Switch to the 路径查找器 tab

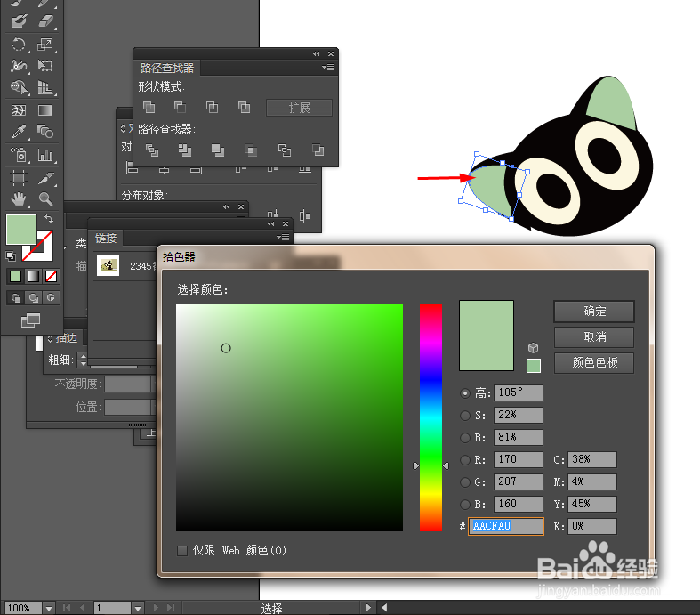[167, 68]
